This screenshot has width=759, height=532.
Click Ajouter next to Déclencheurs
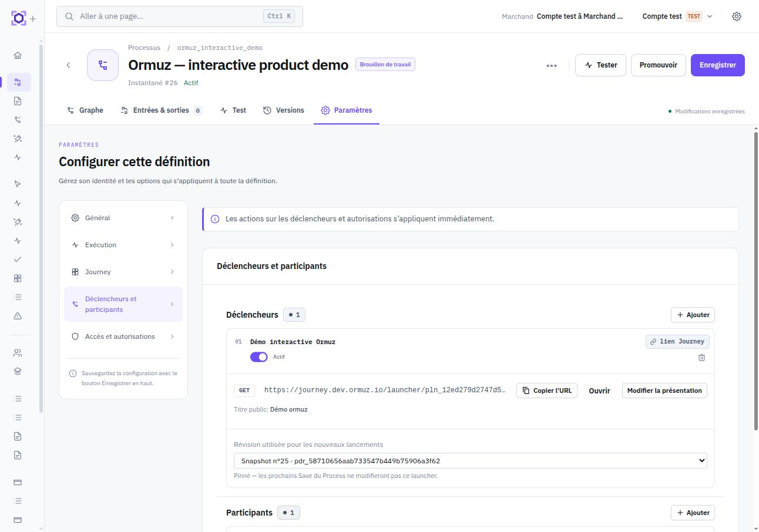click(x=693, y=315)
